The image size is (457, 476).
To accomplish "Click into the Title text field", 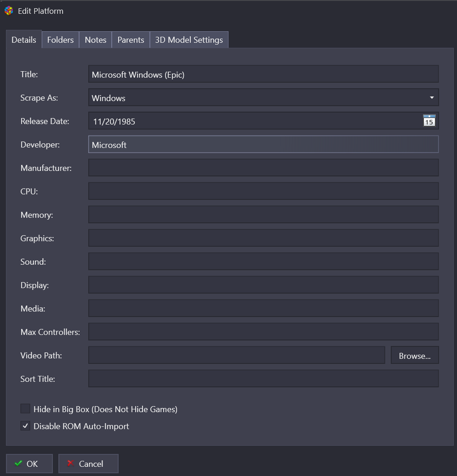I will (263, 74).
